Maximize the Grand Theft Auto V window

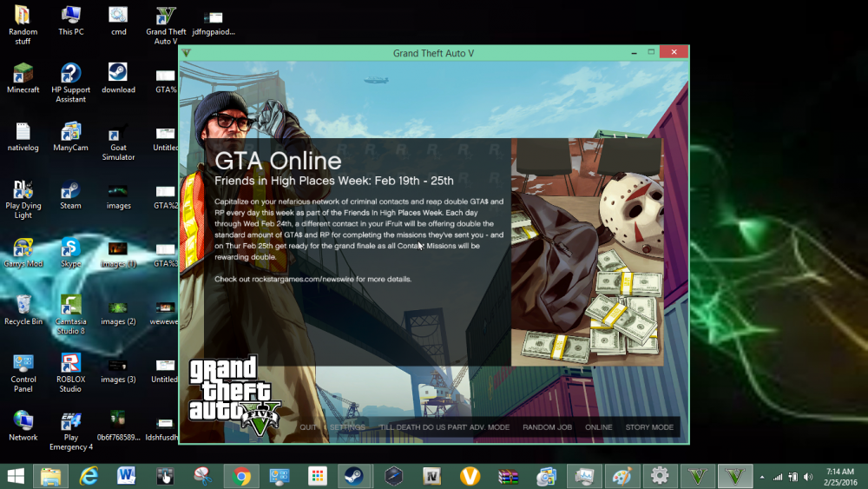click(651, 52)
